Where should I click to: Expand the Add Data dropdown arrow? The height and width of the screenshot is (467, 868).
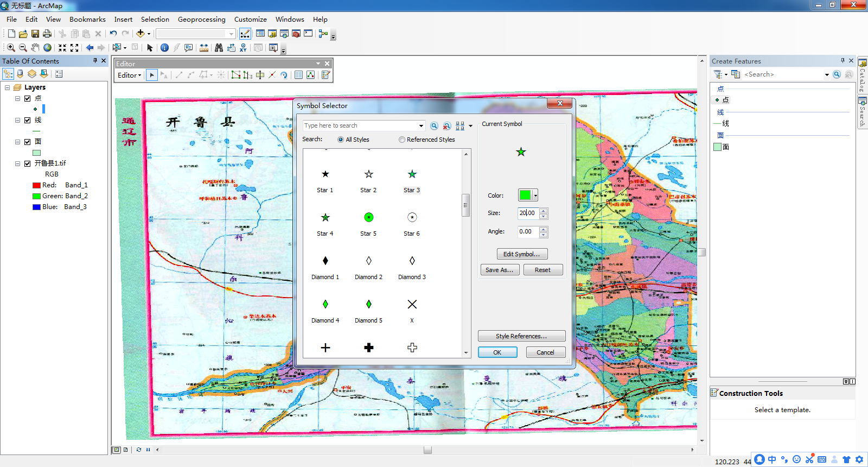point(149,34)
